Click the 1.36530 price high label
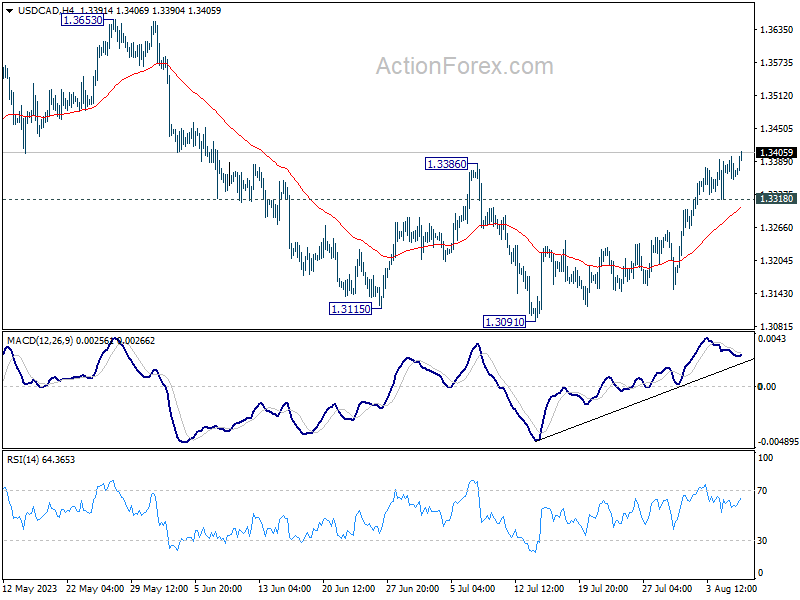This screenshot has width=800, height=600. (x=82, y=20)
